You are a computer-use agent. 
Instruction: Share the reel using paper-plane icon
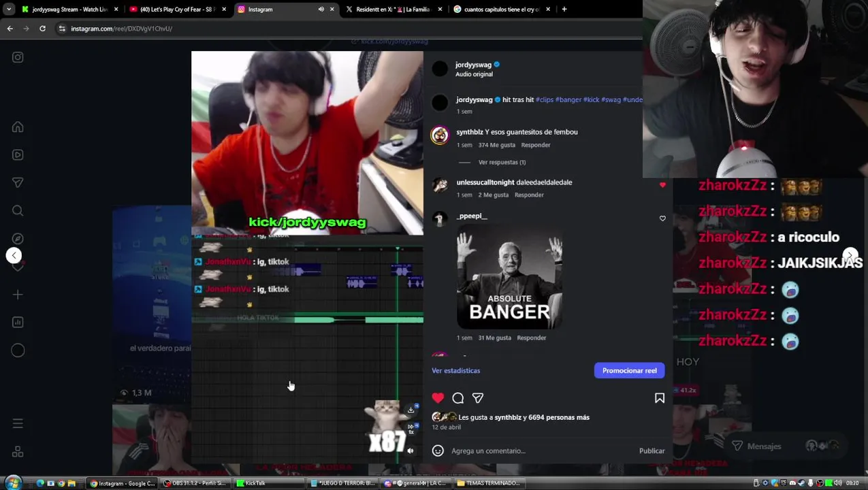click(x=478, y=398)
